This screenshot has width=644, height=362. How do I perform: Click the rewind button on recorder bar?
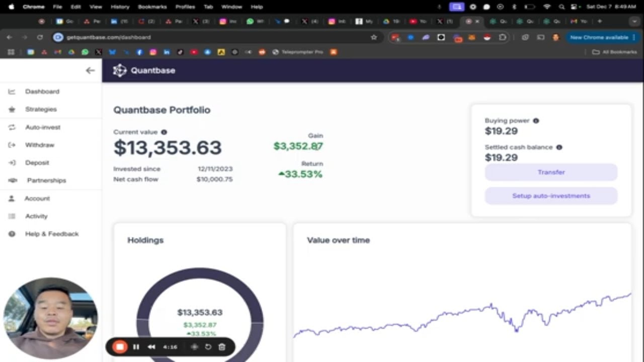[151, 346]
